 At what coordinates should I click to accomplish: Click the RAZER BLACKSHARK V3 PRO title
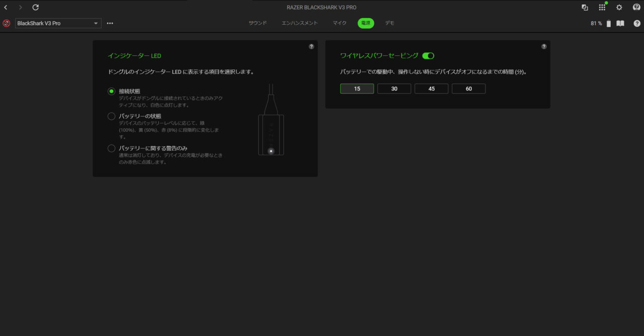(x=322, y=8)
